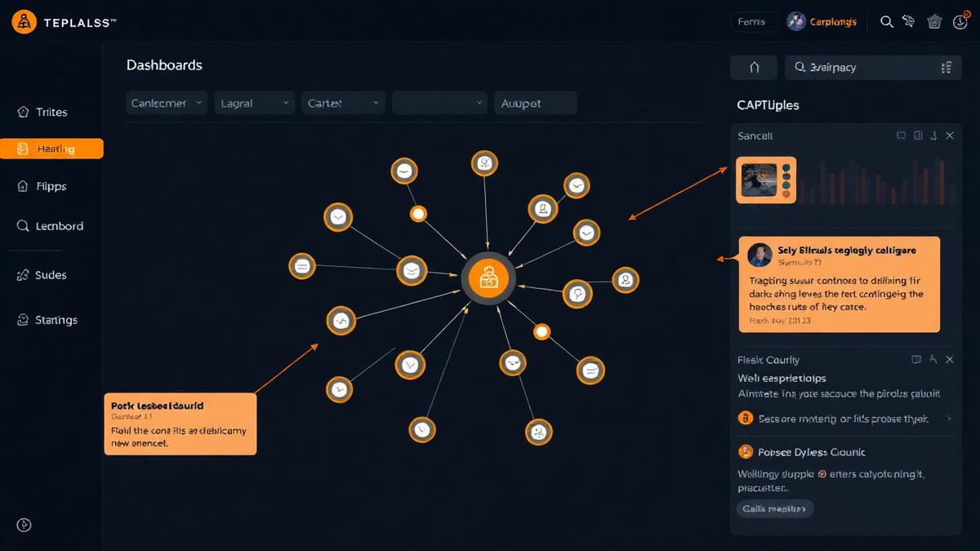Screen dimensions: 980x551
Task: Click the Flesk Courlty panel title
Action: coord(768,360)
